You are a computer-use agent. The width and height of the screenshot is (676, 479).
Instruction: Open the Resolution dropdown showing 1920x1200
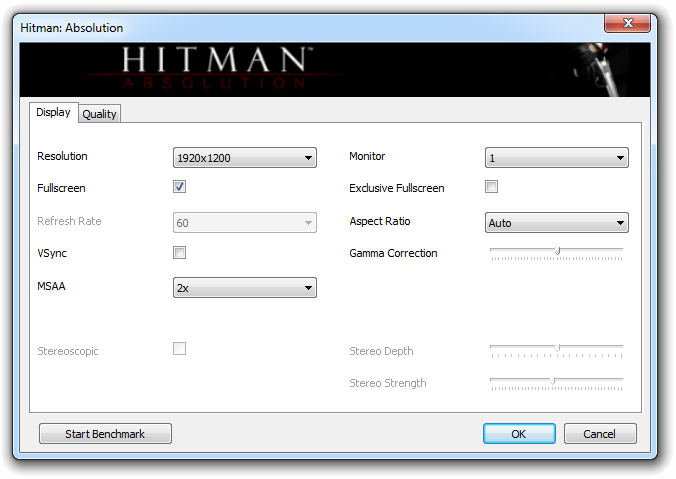(244, 157)
